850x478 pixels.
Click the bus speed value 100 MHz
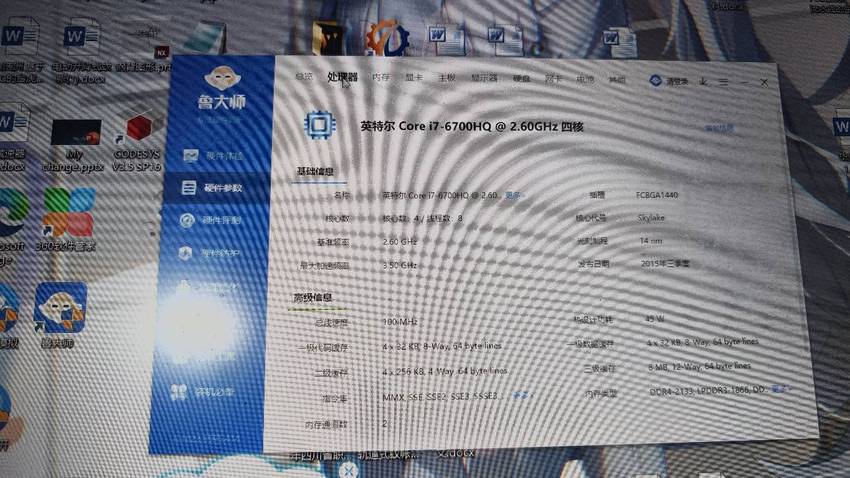pos(400,321)
